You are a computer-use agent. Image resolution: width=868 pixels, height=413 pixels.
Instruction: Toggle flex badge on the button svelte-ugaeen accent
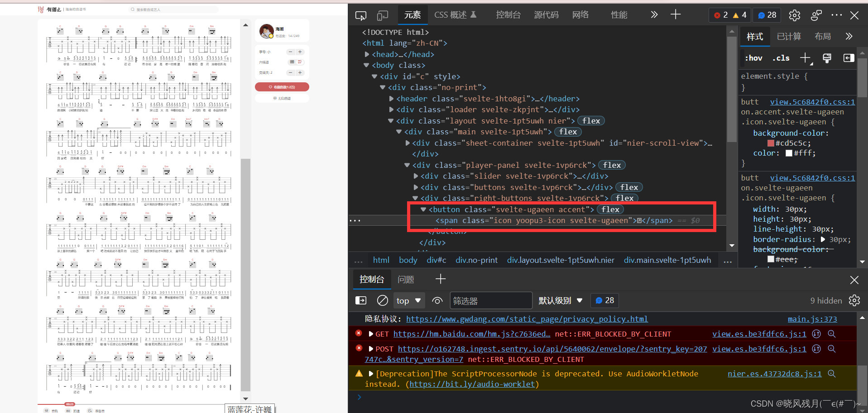[x=610, y=209]
